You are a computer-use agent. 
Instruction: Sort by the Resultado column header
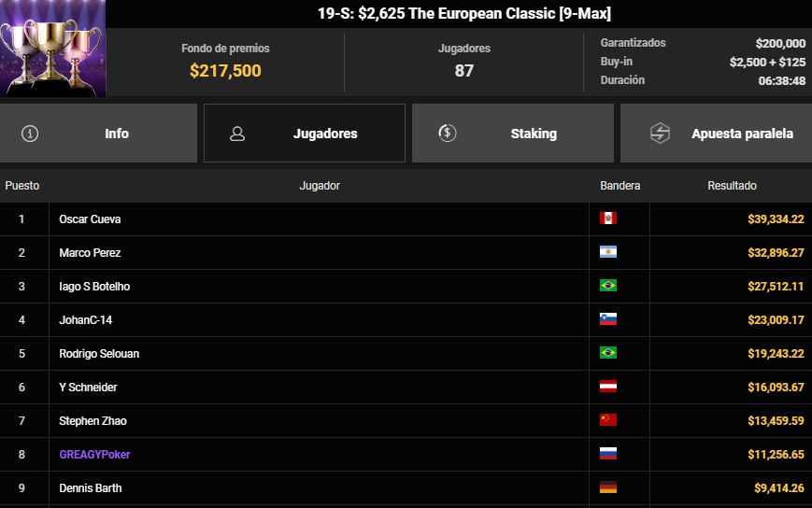coord(732,185)
